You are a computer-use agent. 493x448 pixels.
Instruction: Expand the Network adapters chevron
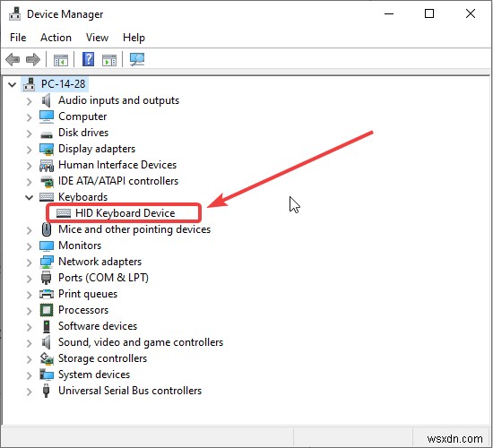[30, 263]
